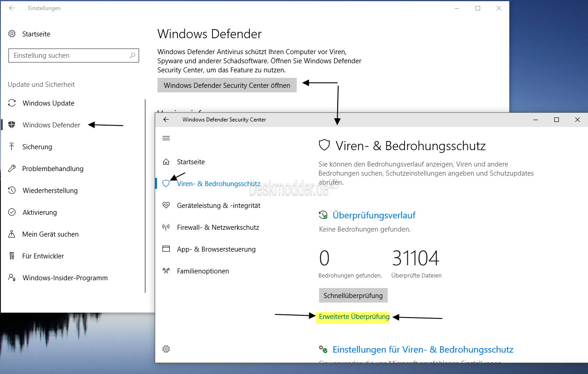The height and width of the screenshot is (374, 588).
Task: Open the Überprüfungsverlauf link
Action: (374, 215)
